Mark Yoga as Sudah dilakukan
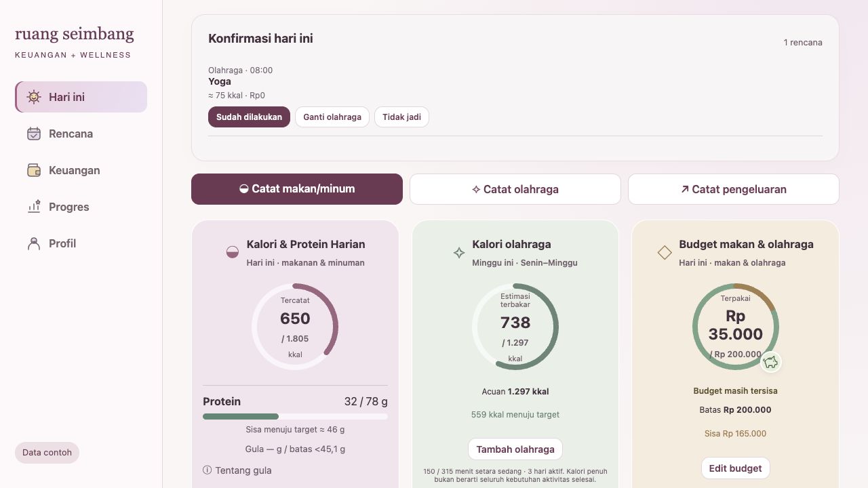Screen dimensions: 868x488 (x=249, y=117)
